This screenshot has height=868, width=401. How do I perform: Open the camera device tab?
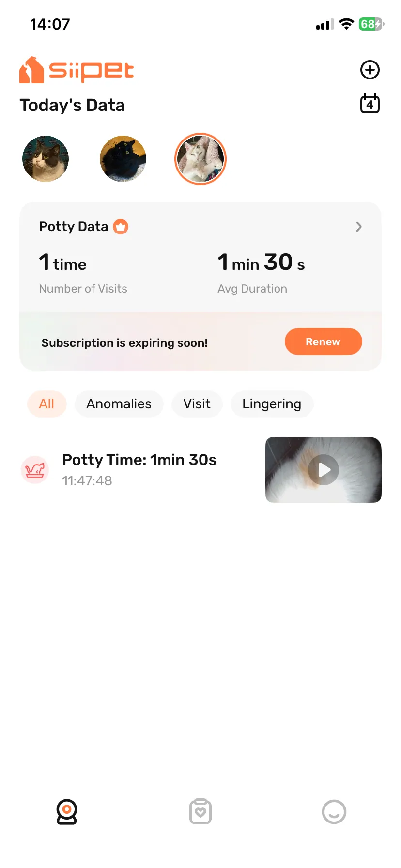(x=67, y=812)
